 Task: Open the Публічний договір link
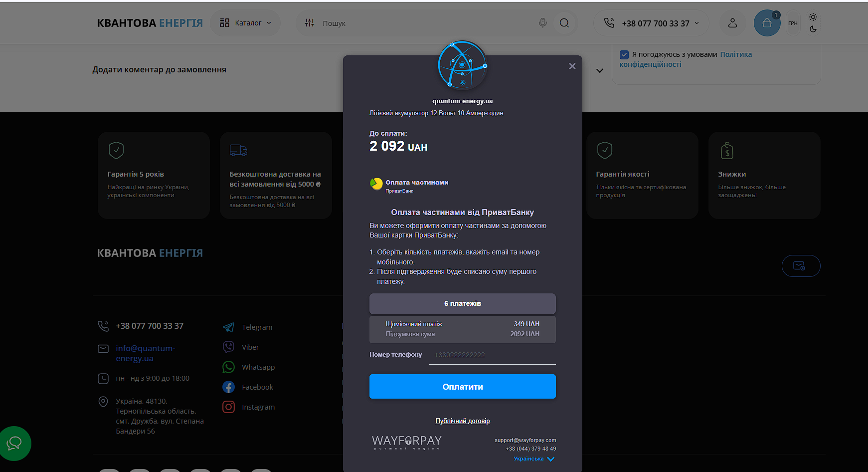click(x=463, y=421)
